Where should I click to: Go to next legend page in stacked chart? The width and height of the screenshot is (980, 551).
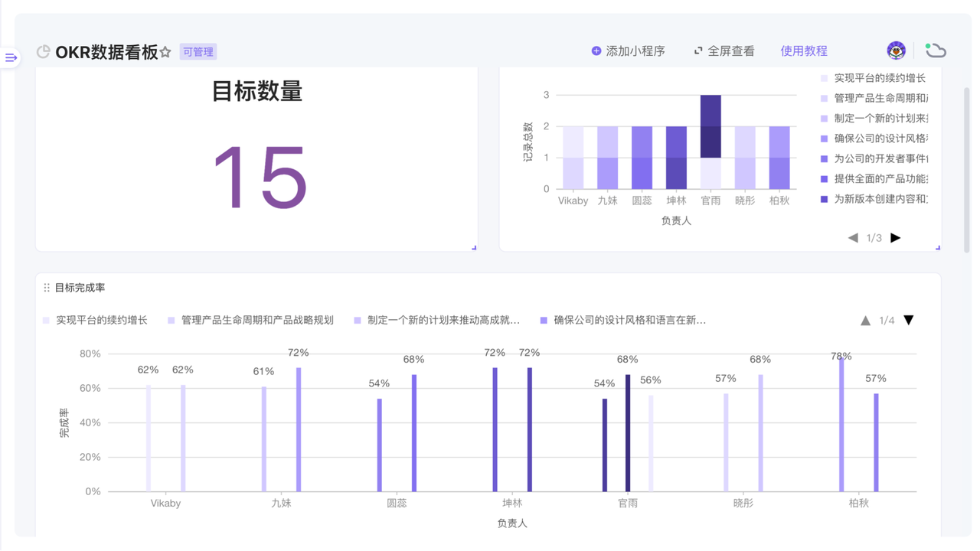pos(895,238)
